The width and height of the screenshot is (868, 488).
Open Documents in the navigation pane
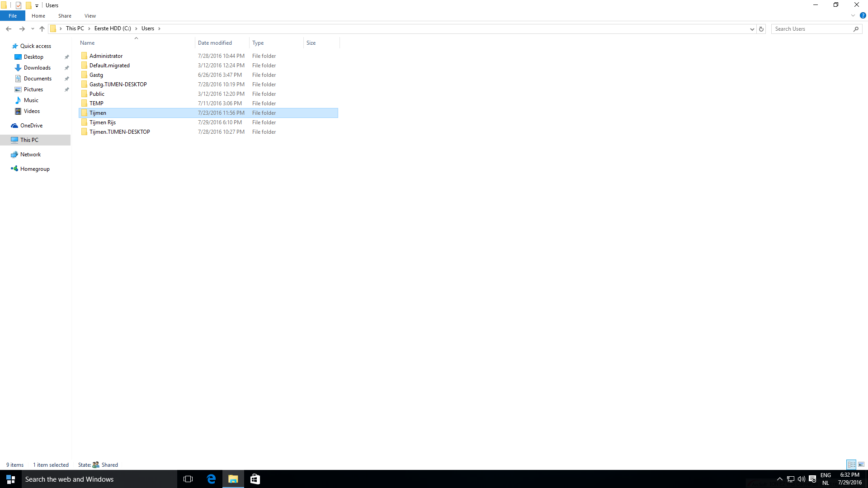pos(38,79)
